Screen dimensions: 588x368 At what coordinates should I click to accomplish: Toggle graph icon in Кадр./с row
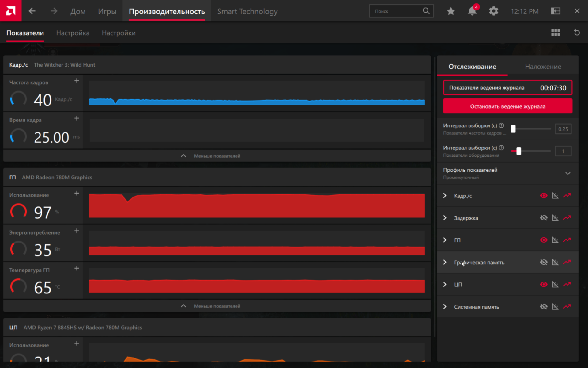point(555,195)
